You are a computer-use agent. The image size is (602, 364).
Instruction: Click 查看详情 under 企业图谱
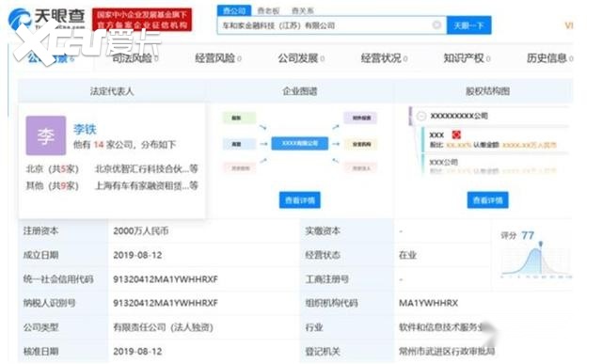(300, 200)
